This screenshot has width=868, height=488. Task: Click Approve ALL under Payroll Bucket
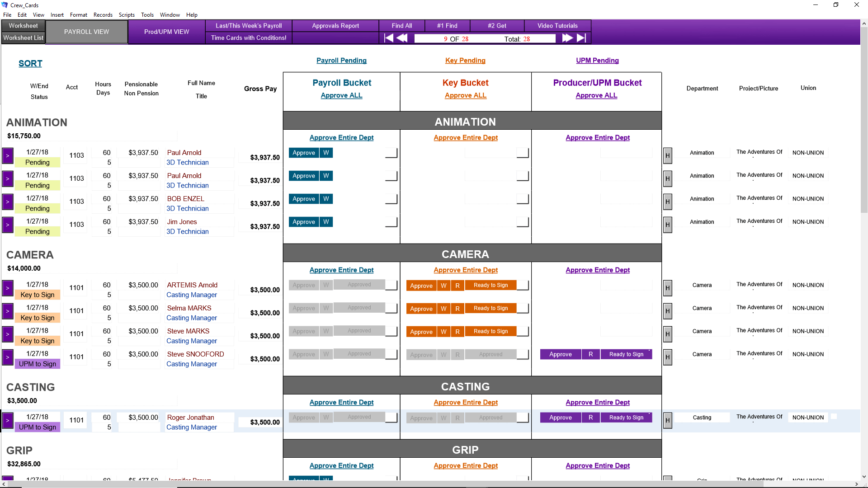(x=341, y=95)
